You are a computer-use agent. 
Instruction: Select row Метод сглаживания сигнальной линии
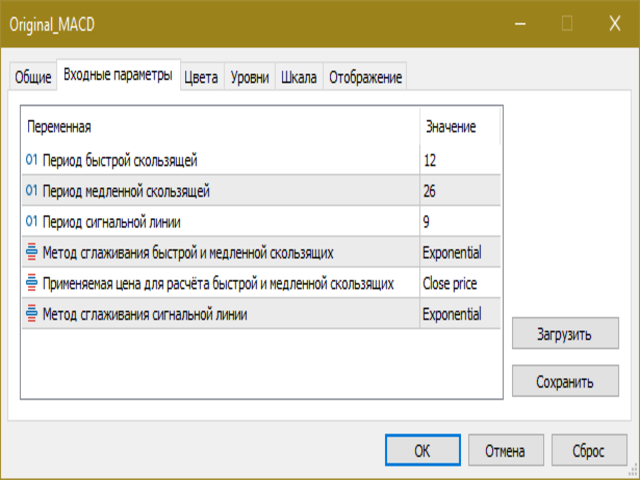click(261, 314)
